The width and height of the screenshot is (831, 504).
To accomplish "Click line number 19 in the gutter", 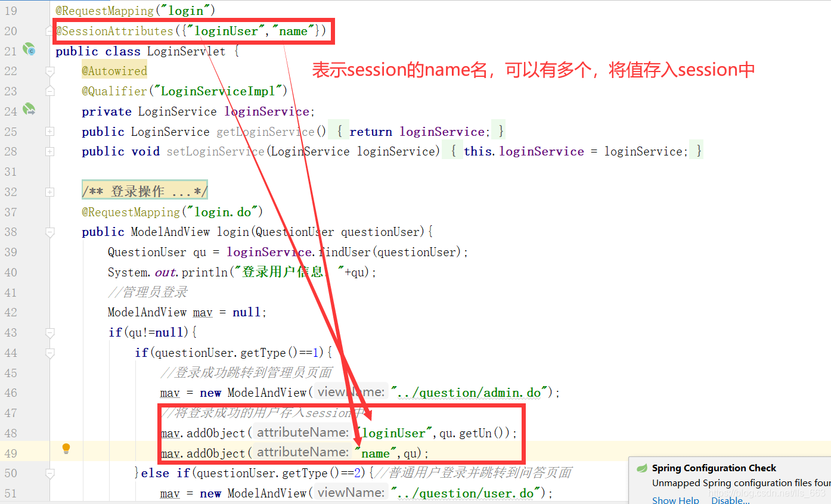I will [11, 11].
